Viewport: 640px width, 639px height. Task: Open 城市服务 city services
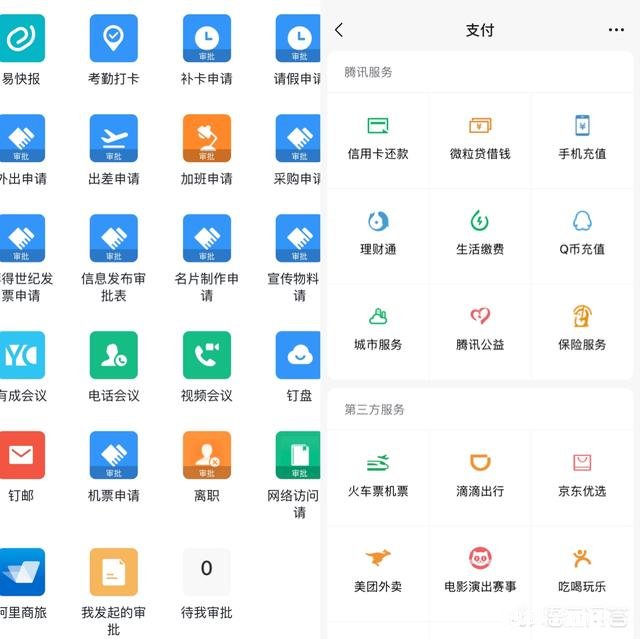click(x=378, y=330)
